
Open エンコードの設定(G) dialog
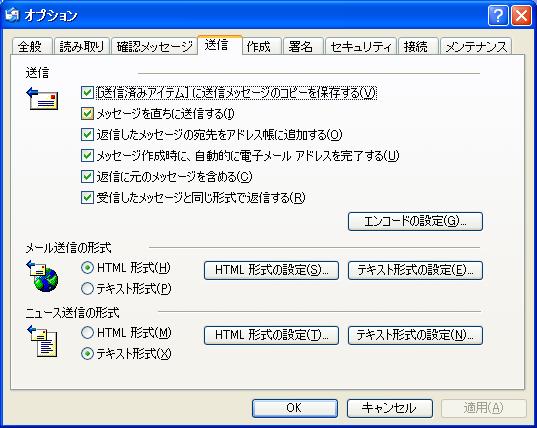pyautogui.click(x=415, y=221)
